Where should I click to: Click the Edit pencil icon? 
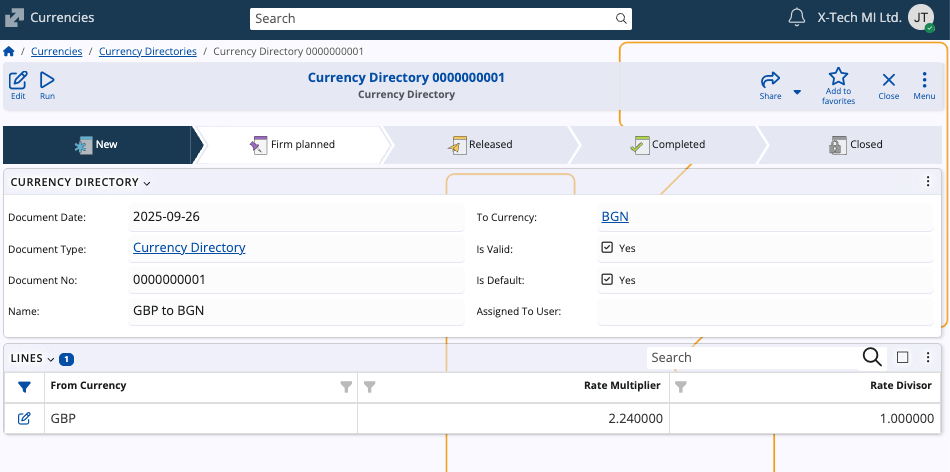(18, 81)
